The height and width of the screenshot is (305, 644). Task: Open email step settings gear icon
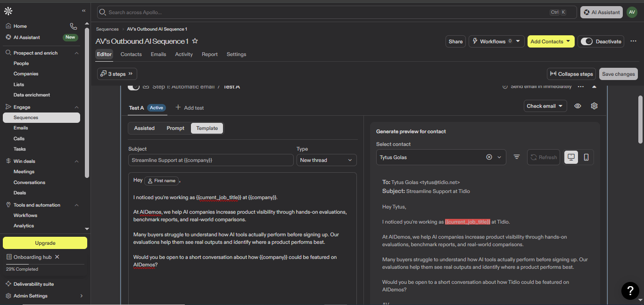[594, 106]
